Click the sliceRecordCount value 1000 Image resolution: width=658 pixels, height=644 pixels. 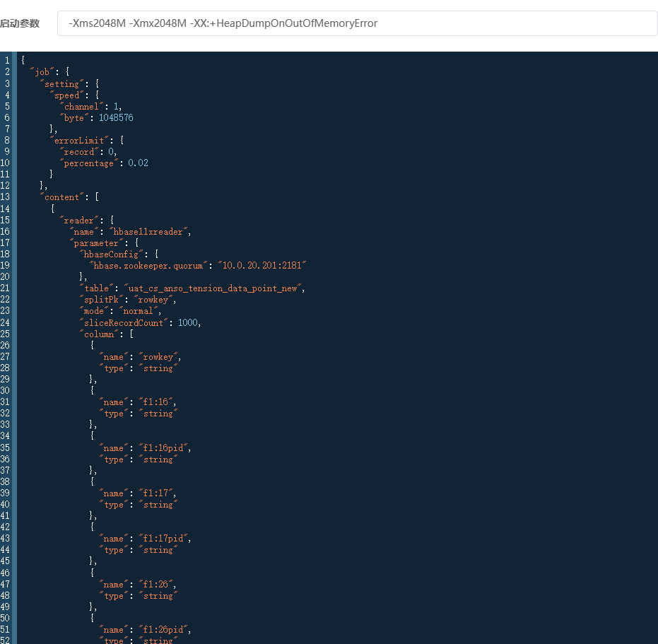coord(189,322)
